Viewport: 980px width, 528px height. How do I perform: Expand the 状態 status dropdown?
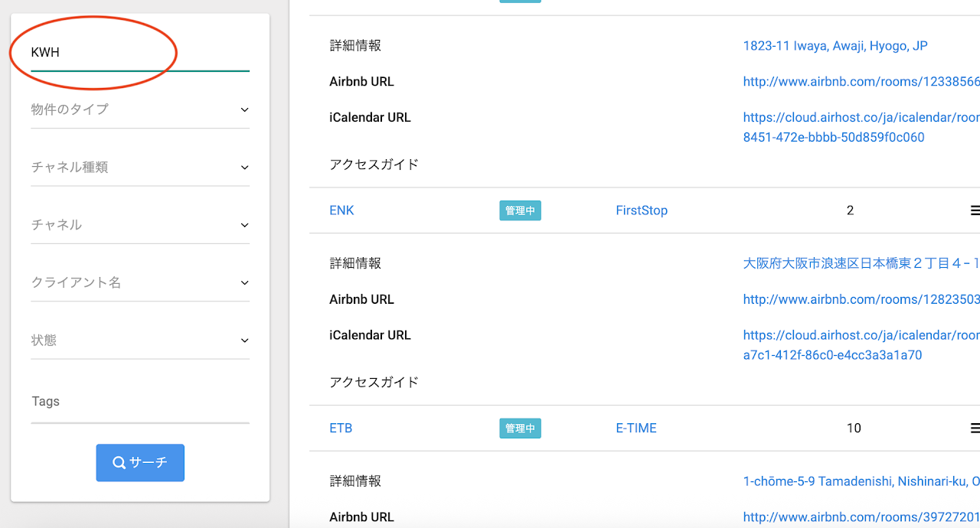click(140, 341)
